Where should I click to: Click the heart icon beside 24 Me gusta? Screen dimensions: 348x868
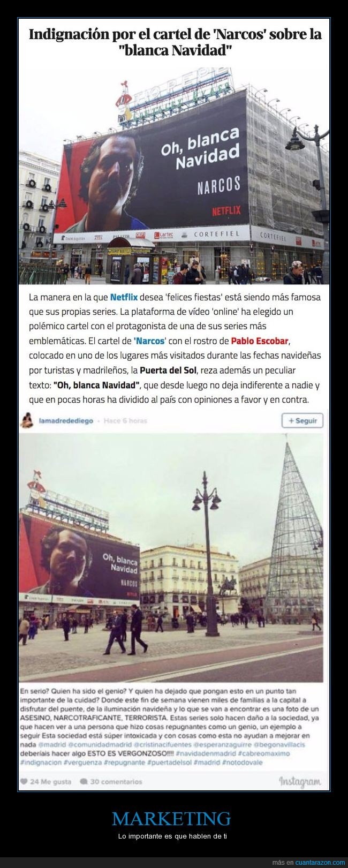tap(24, 781)
